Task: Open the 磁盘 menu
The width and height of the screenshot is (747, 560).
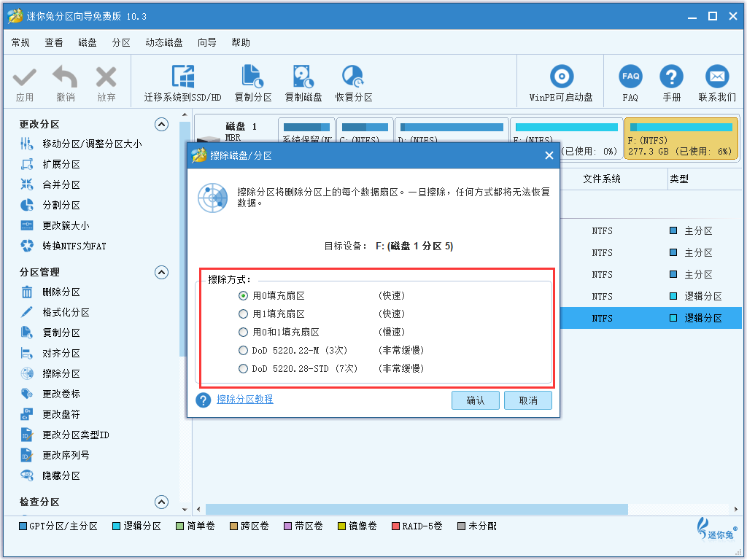Action: coord(88,43)
